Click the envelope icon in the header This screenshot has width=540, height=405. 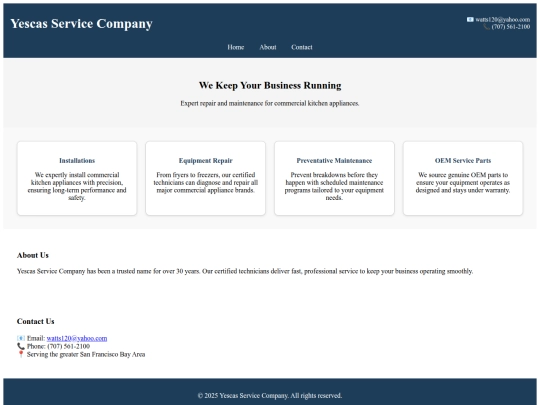pyautogui.click(x=470, y=20)
